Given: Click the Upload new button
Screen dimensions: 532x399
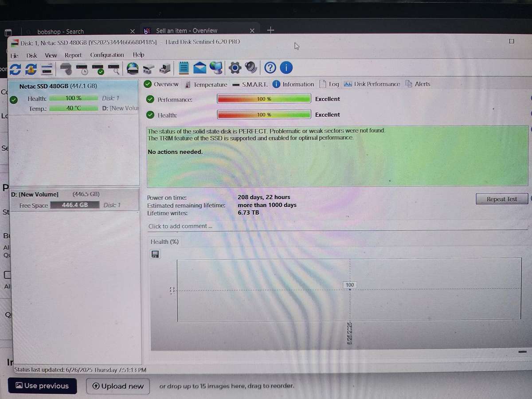Looking at the screenshot, I should pyautogui.click(x=118, y=386).
